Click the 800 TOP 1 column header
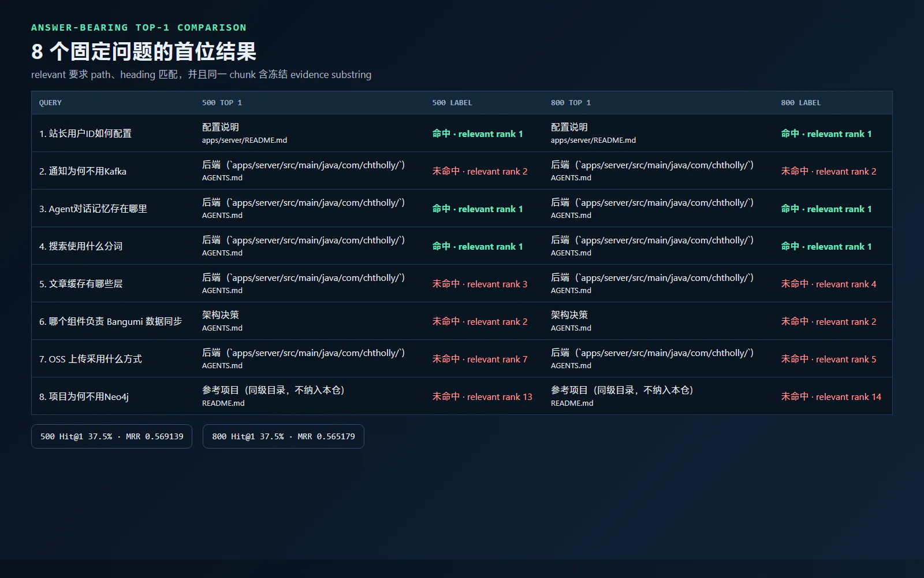The height and width of the screenshot is (578, 924). (571, 103)
